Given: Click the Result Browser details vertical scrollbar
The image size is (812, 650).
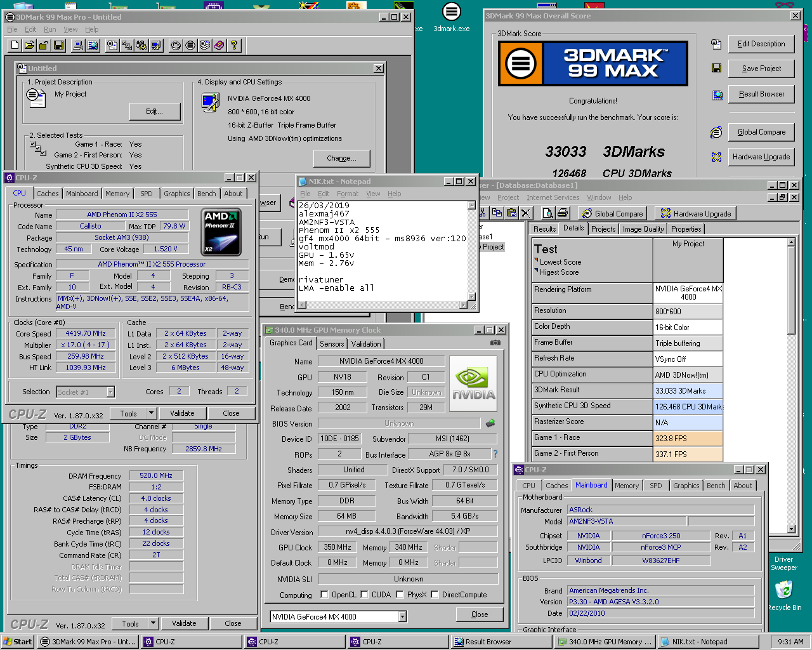Looking at the screenshot, I should coord(791,385).
